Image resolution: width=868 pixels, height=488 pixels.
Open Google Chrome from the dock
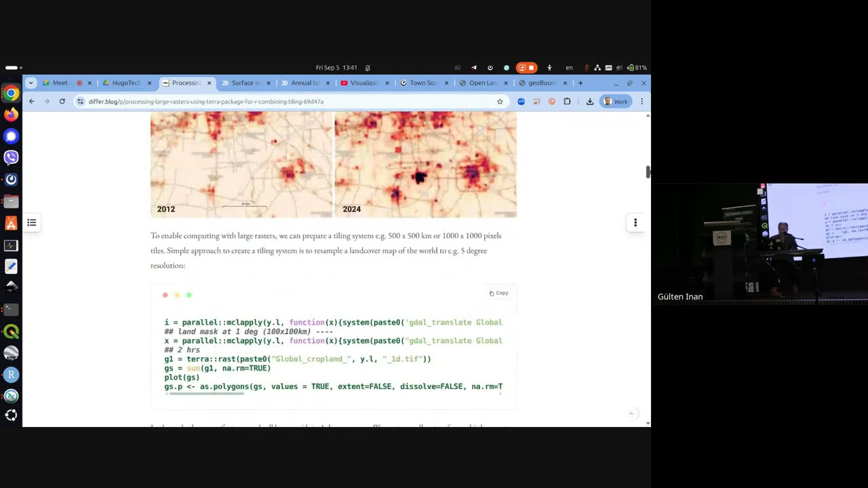click(11, 94)
